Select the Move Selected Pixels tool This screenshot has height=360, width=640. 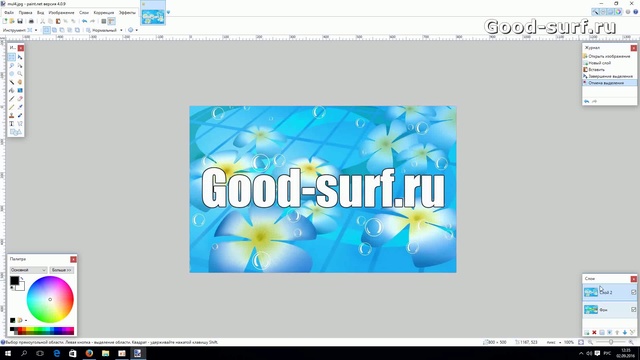click(20, 57)
